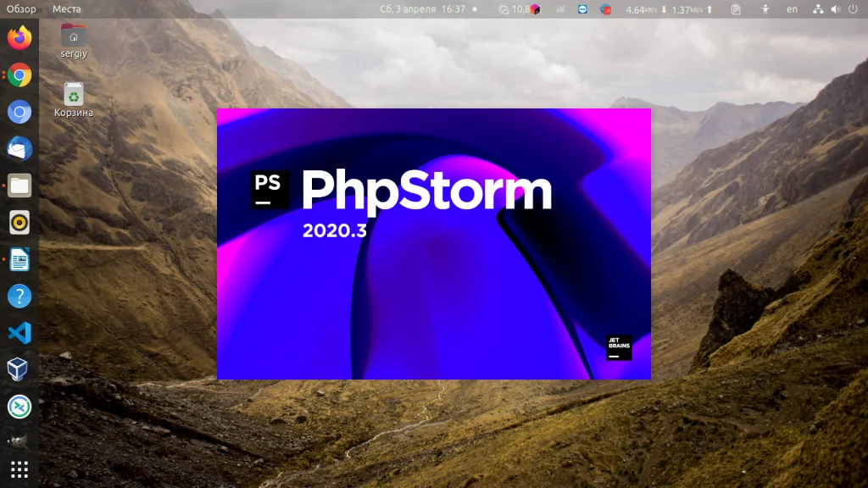Viewport: 868px width, 488px height.
Task: Open Firefox from the dock
Action: click(x=19, y=38)
